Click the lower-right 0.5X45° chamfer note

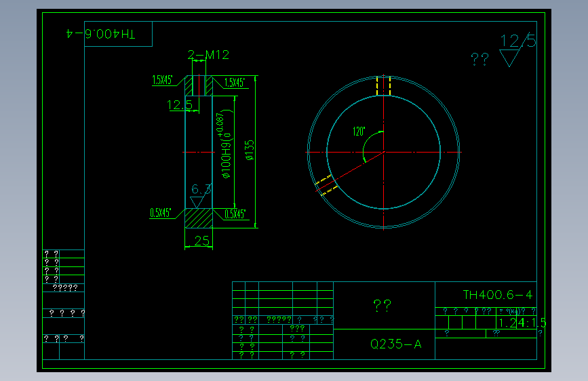(235, 214)
